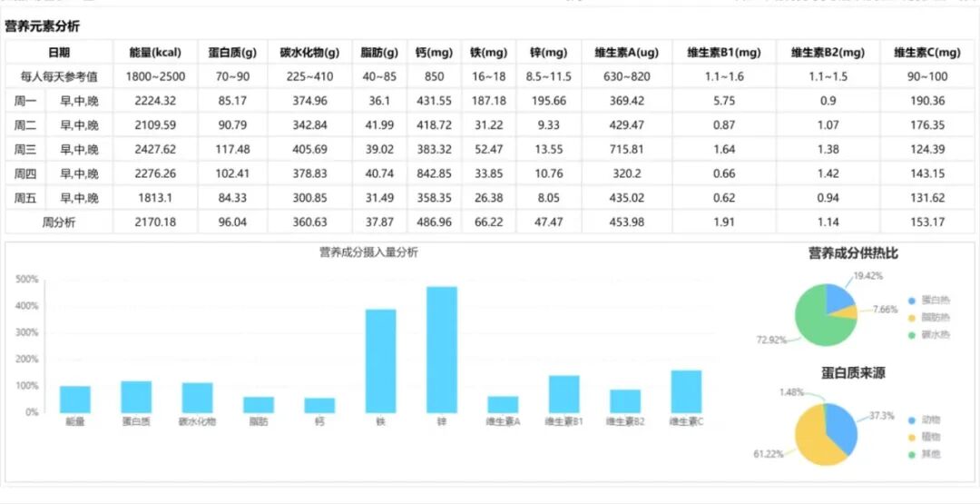
Task: Toggle the 其他 legend item
Action: [925, 455]
